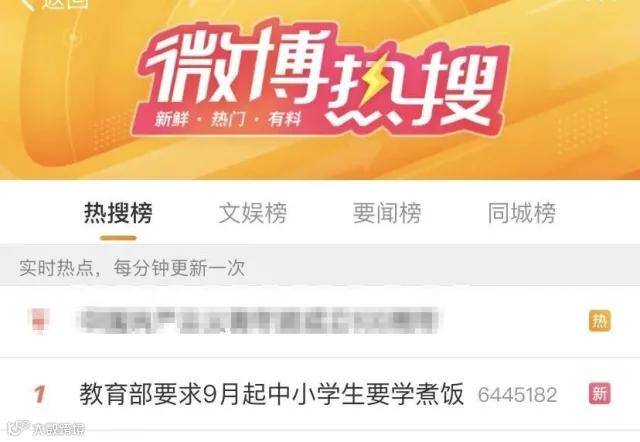The image size is (640, 442).
Task: Open 教育部要求9月起中小学生要学煮饭 headline
Action: (x=272, y=394)
